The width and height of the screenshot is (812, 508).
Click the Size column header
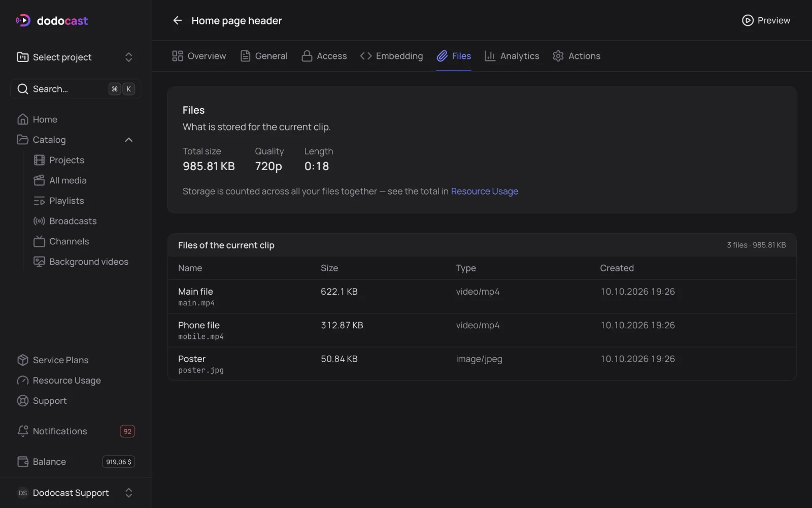tap(329, 268)
